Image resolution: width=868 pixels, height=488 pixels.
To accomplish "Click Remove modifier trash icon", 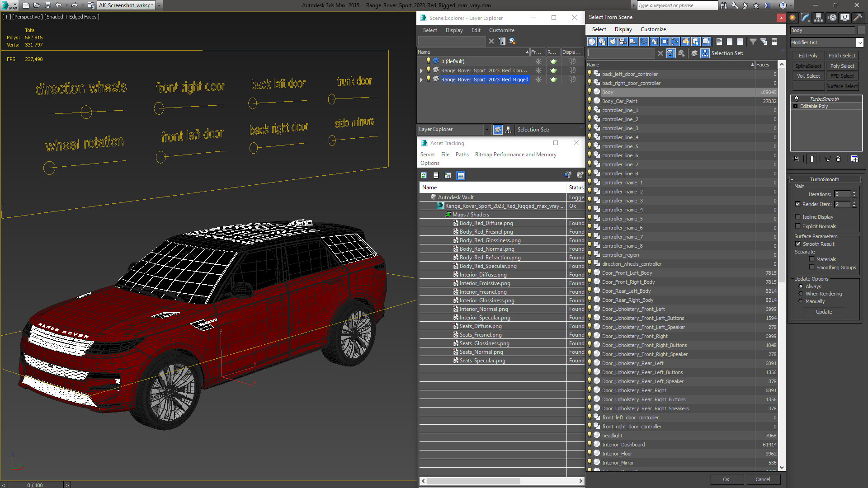I will pos(839,159).
